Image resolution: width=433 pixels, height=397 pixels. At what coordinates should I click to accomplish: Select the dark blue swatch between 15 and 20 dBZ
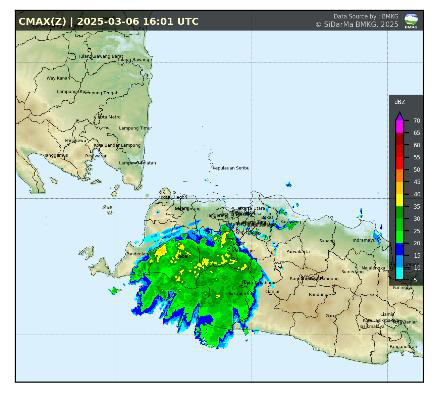399,249
